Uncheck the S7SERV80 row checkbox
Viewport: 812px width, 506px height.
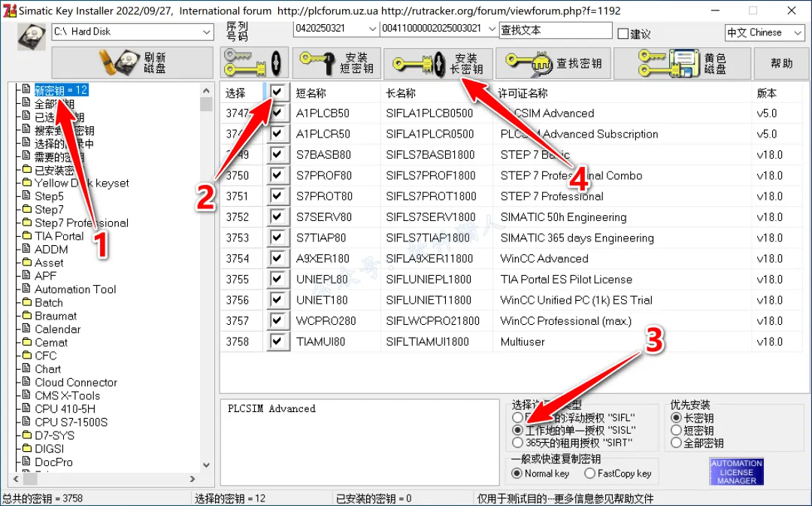[277, 217]
